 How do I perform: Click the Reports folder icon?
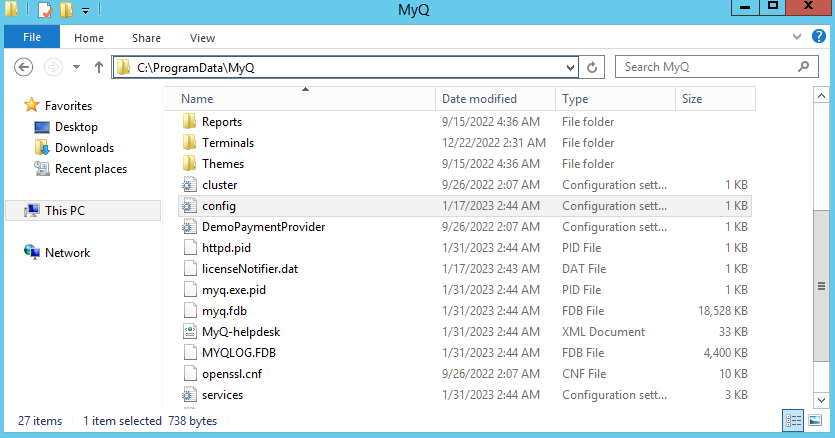coord(191,122)
